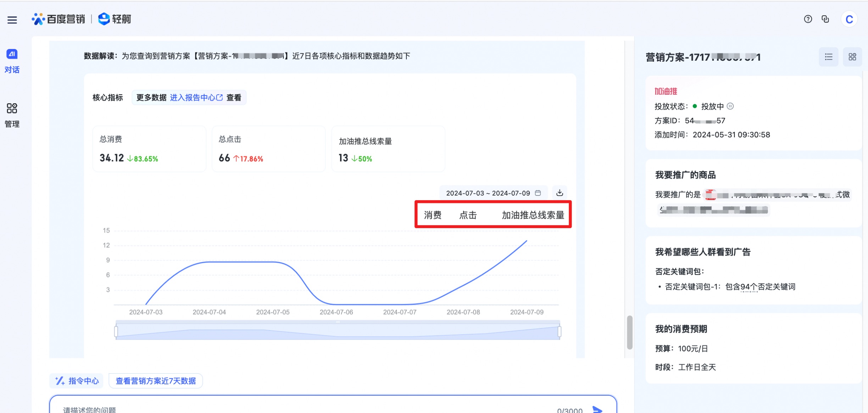
Task: Switch to grid view icon
Action: pos(852,57)
